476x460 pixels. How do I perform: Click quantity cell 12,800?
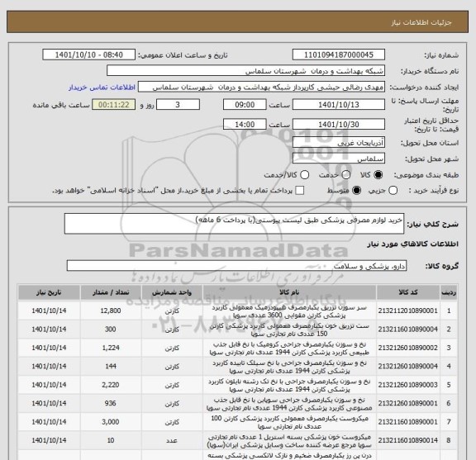(111, 311)
